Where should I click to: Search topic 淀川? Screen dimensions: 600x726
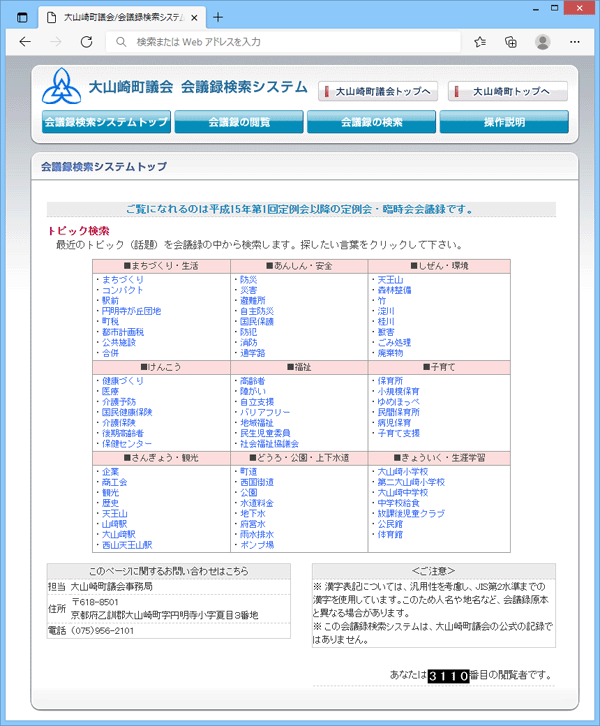pyautogui.click(x=386, y=311)
